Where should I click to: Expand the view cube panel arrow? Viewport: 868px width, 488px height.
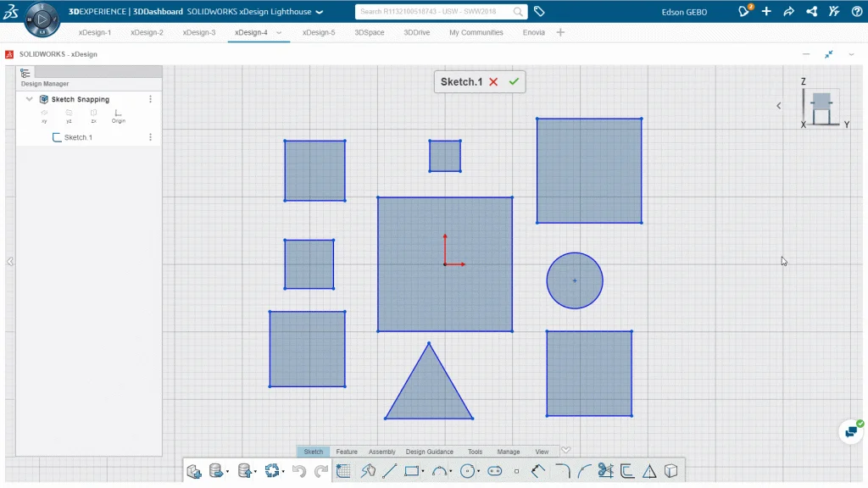coord(778,106)
